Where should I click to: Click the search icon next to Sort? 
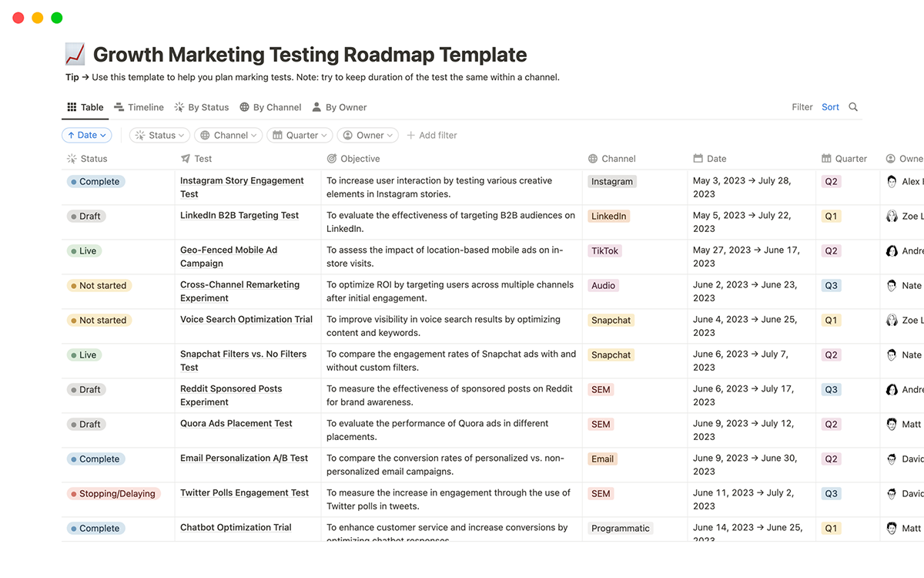pos(853,106)
